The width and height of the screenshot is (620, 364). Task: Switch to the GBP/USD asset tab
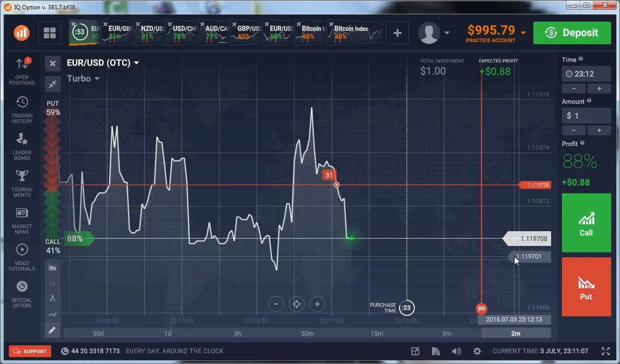pyautogui.click(x=247, y=32)
